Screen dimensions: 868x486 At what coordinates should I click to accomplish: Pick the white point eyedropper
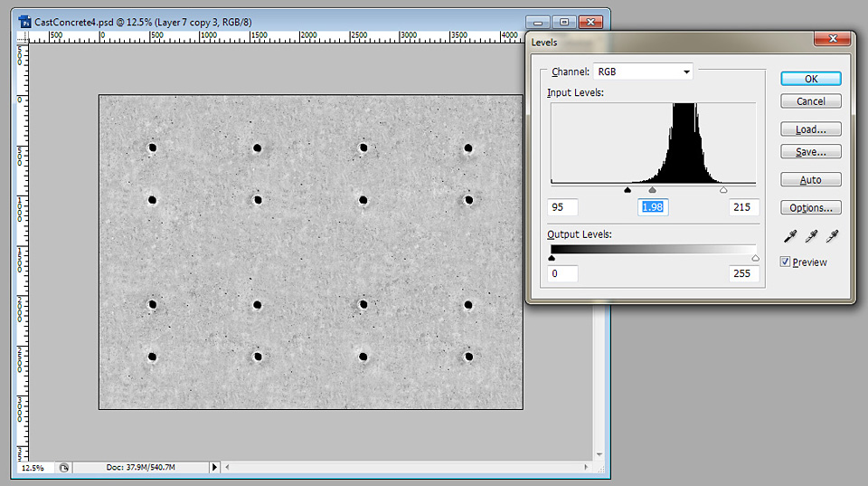[x=832, y=237]
